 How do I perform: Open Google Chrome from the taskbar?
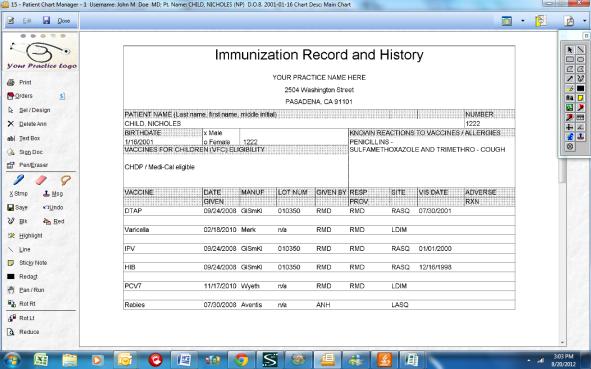coord(241,360)
